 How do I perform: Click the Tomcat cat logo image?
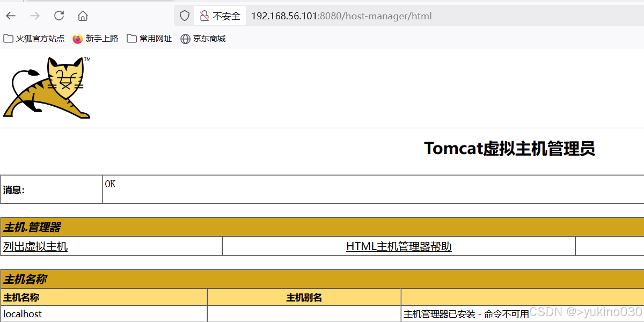pos(47,87)
